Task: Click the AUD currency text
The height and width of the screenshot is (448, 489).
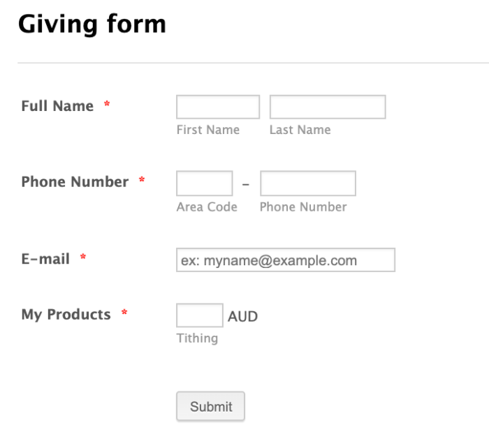Action: pos(242,317)
